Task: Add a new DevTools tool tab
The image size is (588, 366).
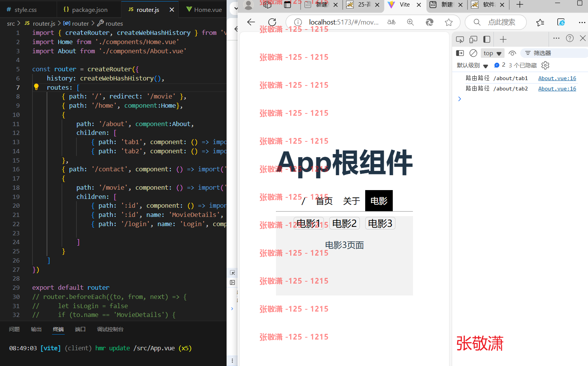Action: 503,39
